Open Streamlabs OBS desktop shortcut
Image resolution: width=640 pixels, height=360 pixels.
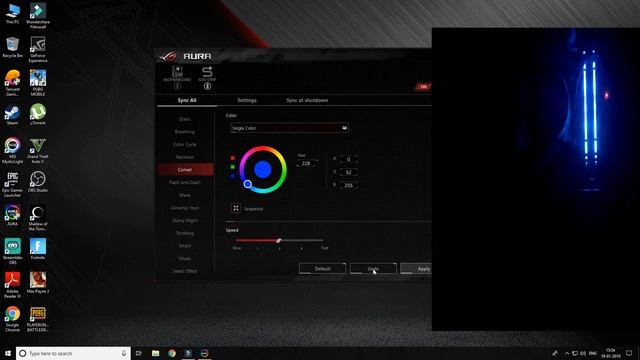(12, 251)
